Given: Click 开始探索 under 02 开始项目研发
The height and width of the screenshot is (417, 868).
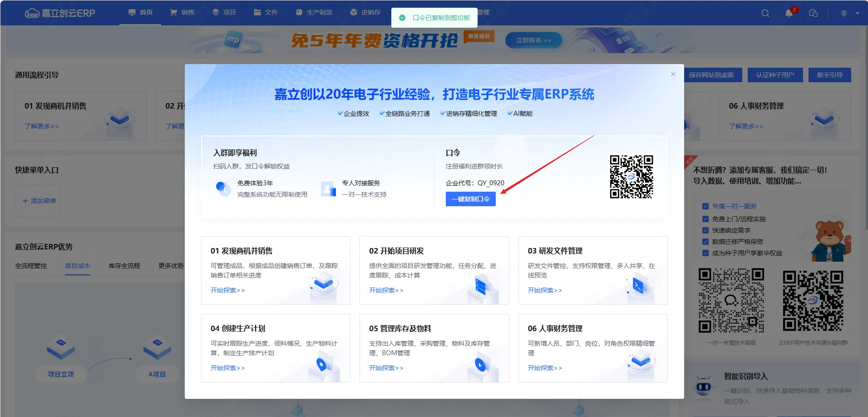Looking at the screenshot, I should [x=386, y=290].
